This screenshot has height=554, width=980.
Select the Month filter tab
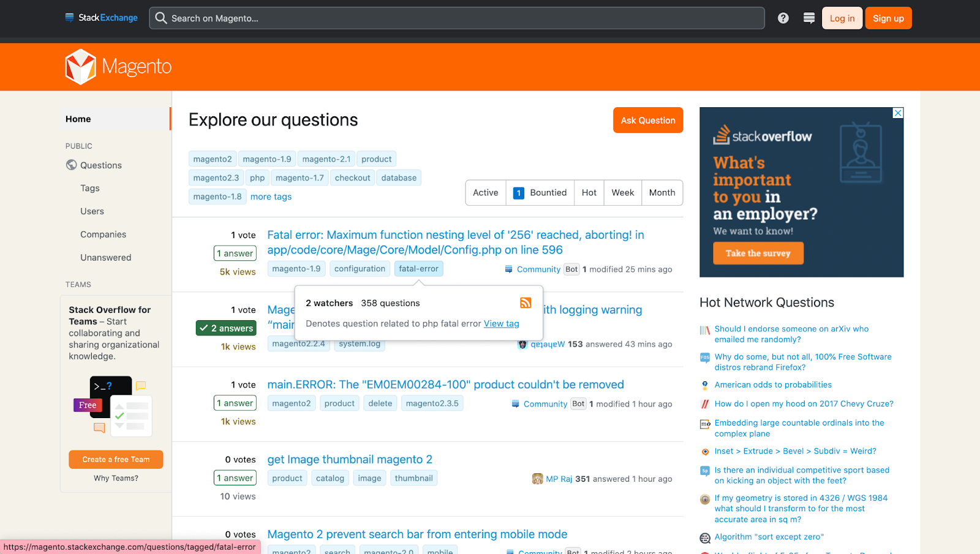[661, 193]
